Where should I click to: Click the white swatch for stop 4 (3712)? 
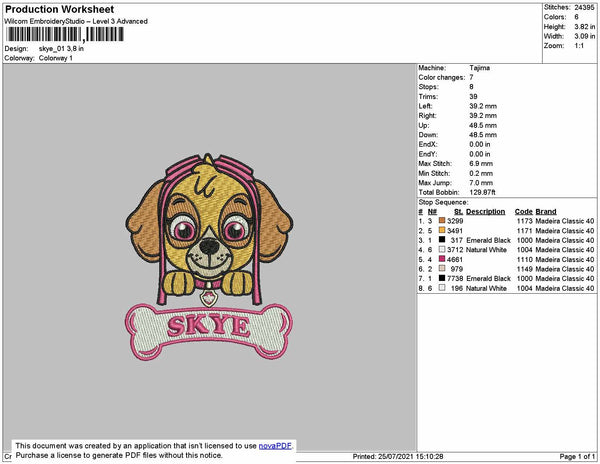point(442,249)
